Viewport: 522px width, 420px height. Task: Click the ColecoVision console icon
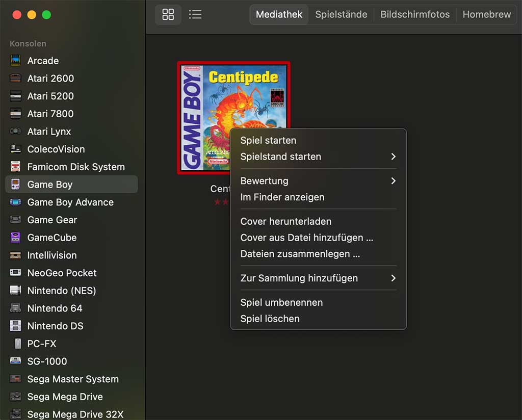tap(15, 149)
